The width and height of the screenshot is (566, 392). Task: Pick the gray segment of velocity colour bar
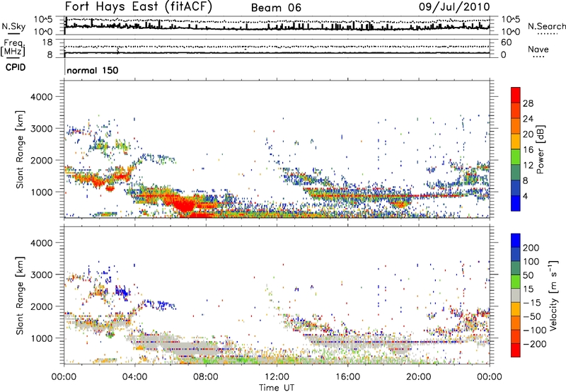pos(516,295)
